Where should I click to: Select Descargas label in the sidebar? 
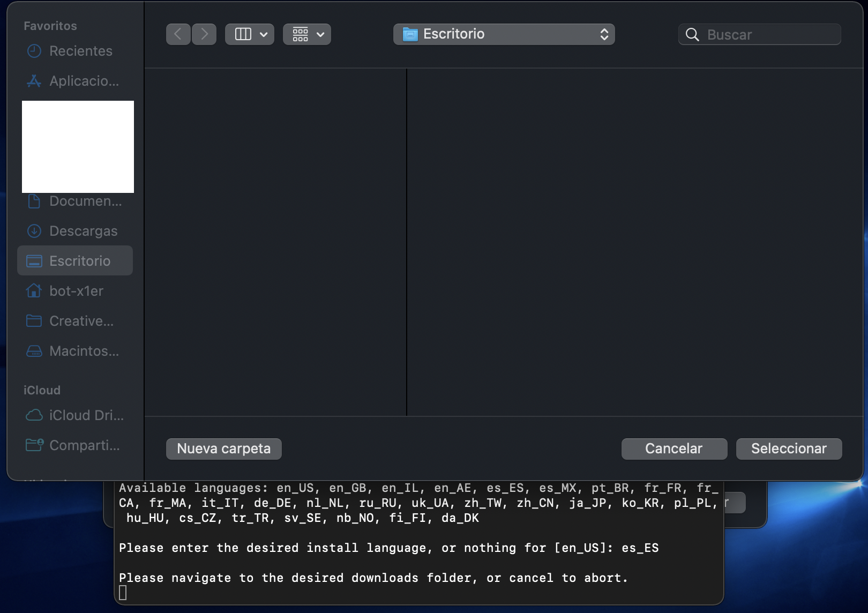pos(83,231)
